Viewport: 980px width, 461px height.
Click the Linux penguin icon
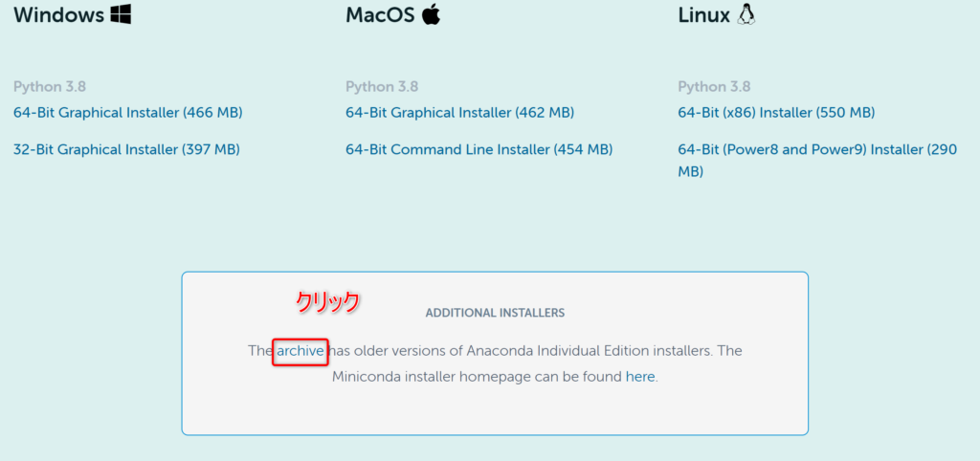click(x=746, y=13)
